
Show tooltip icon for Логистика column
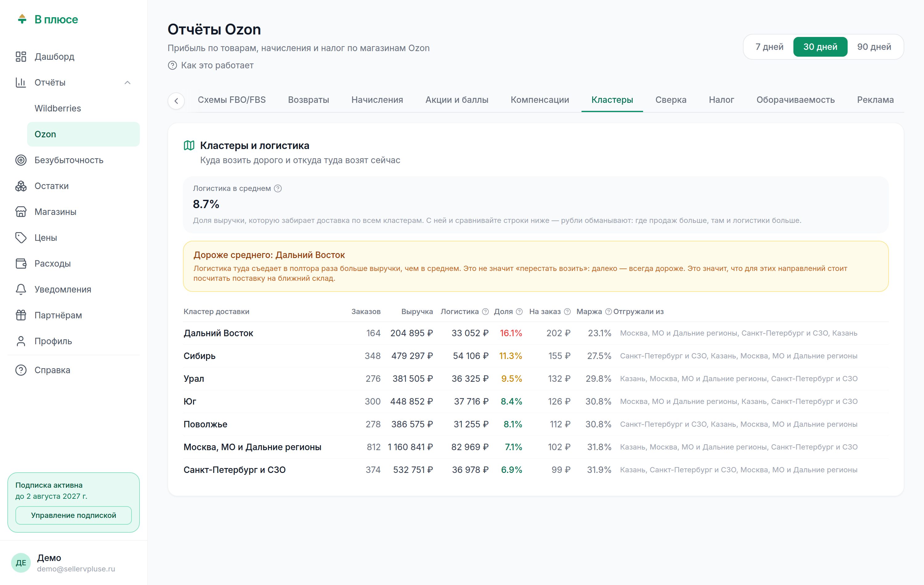485,312
